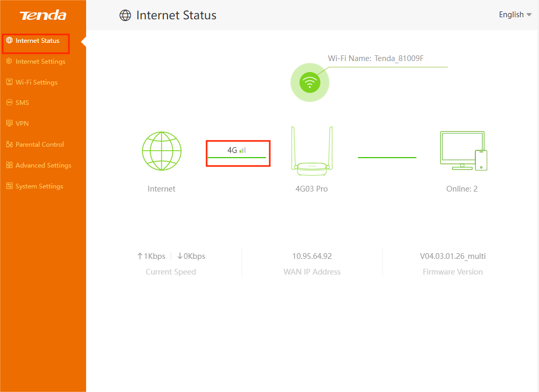The width and height of the screenshot is (539, 392).
Task: Click firmware version V04.03.01.26_multi
Action: (x=452, y=256)
